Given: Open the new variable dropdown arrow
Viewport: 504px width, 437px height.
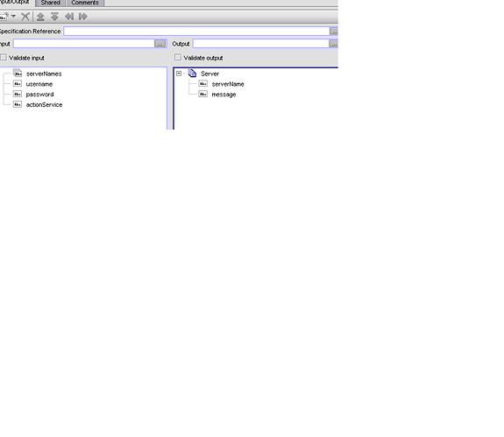Looking at the screenshot, I should pyautogui.click(x=13, y=16).
